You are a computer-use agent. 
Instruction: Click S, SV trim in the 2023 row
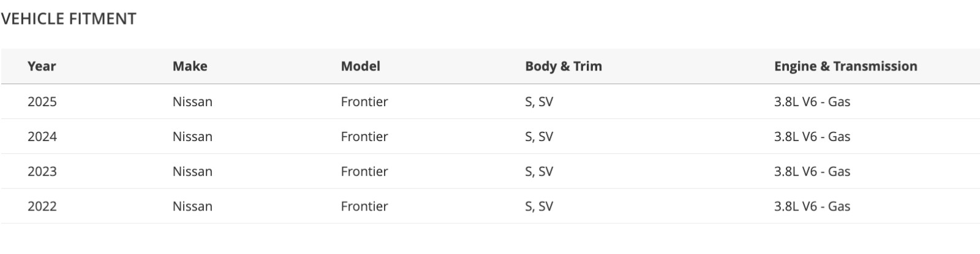tap(539, 172)
